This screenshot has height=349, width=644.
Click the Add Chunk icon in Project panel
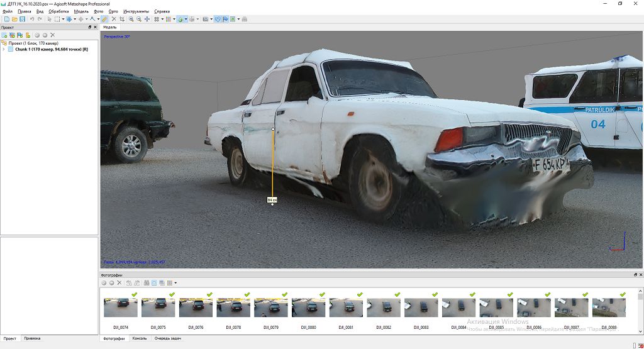click(5, 35)
